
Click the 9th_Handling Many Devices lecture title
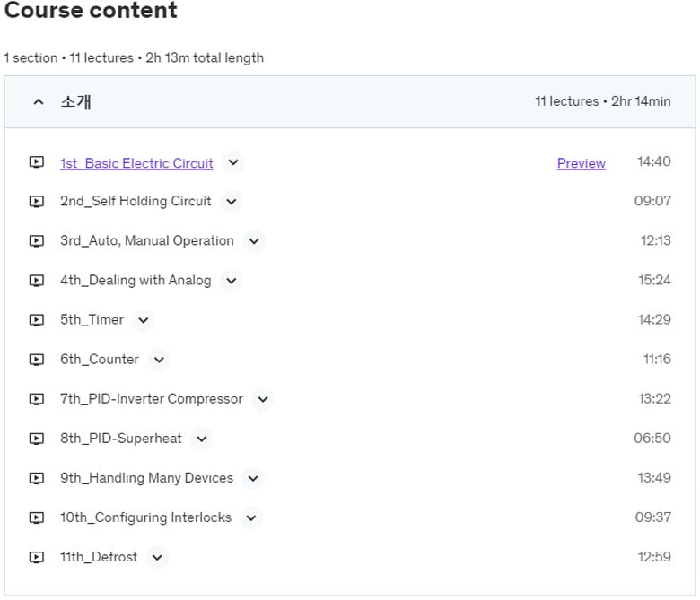pos(146,478)
